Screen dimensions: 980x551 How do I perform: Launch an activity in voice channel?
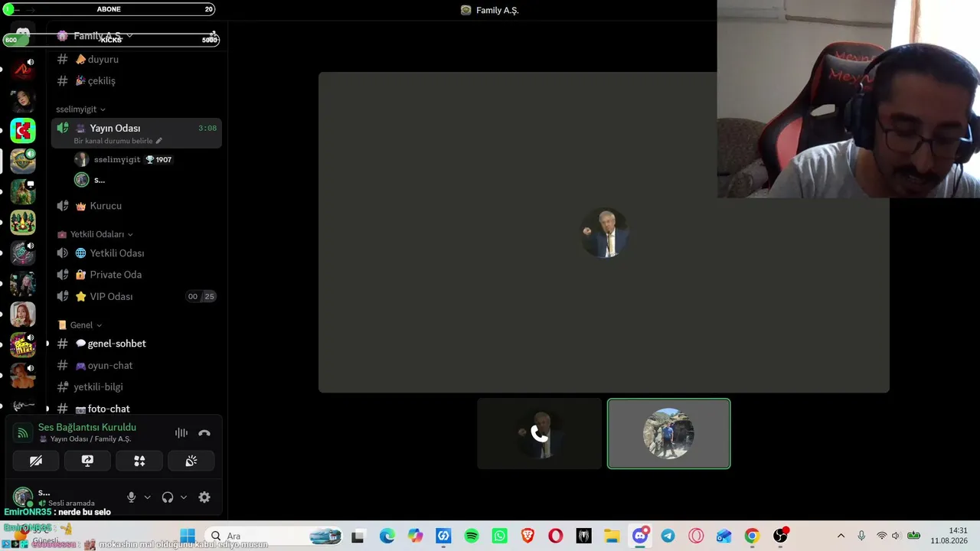139,461
